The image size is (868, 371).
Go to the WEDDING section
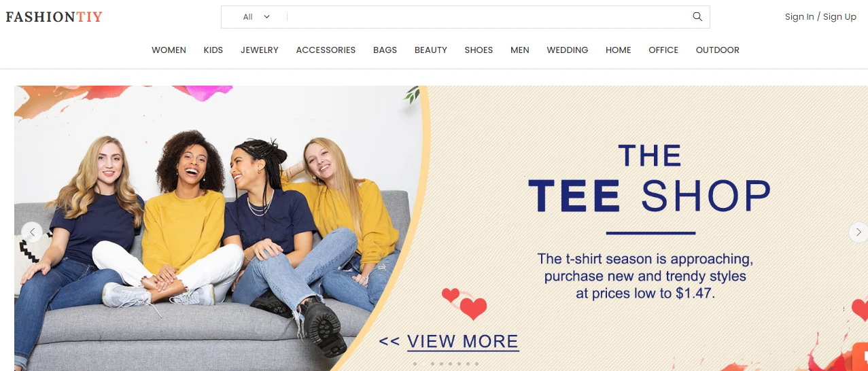(568, 50)
